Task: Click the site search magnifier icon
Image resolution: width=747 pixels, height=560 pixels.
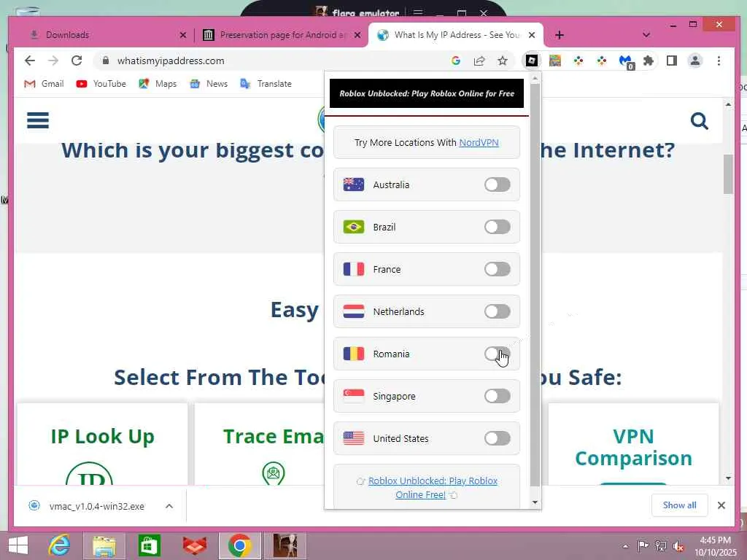Action: [x=699, y=121]
